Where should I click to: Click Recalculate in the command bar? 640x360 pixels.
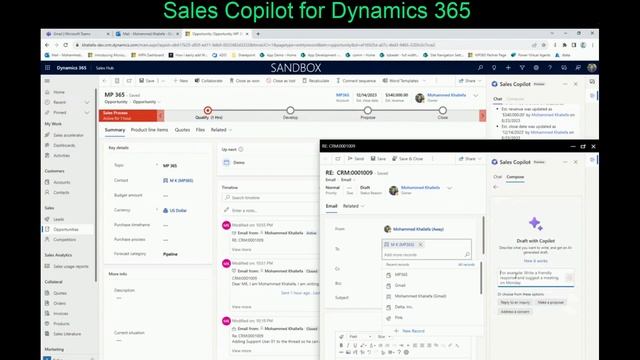pyautogui.click(x=316, y=81)
